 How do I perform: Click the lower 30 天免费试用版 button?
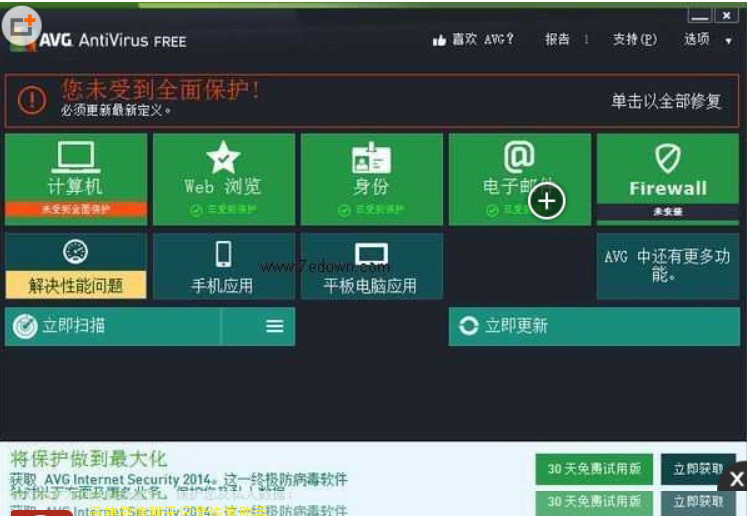coord(594,502)
